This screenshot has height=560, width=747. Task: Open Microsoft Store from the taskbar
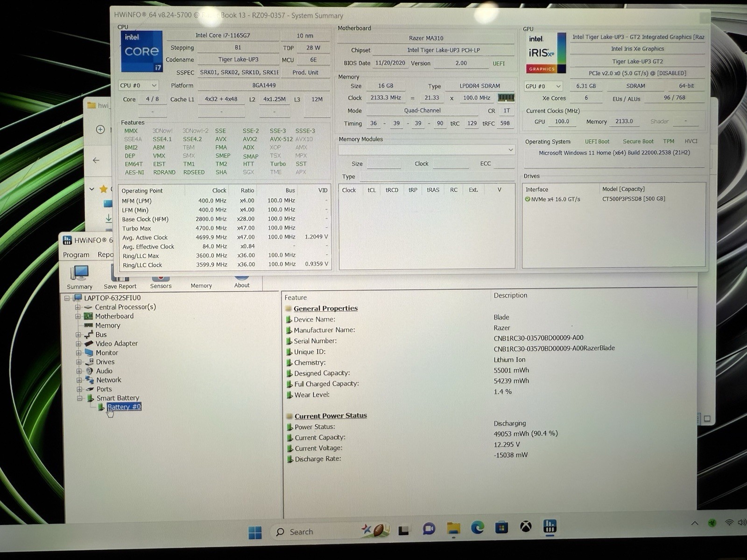coord(501,527)
